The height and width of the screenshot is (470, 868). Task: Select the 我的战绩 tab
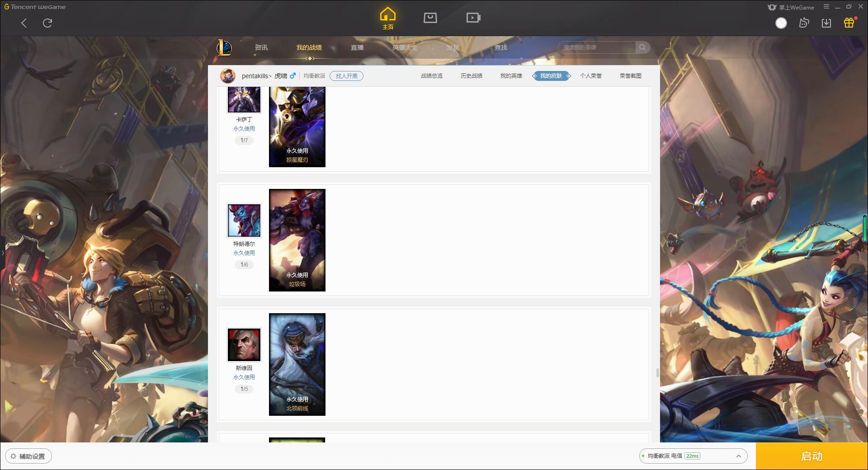[309, 47]
